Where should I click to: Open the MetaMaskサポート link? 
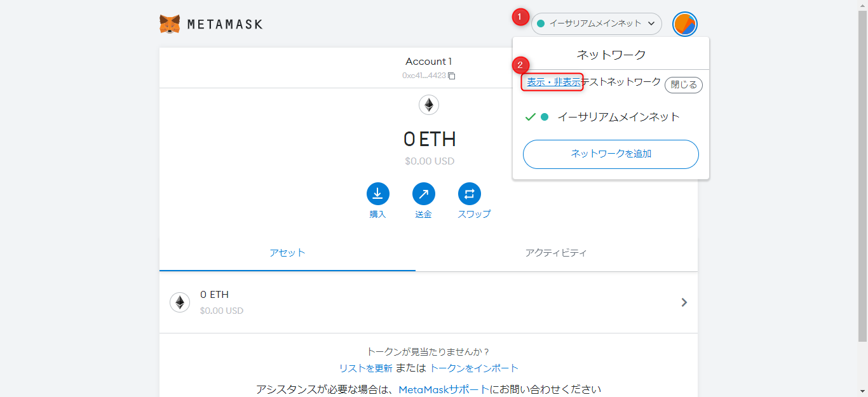[x=444, y=389]
